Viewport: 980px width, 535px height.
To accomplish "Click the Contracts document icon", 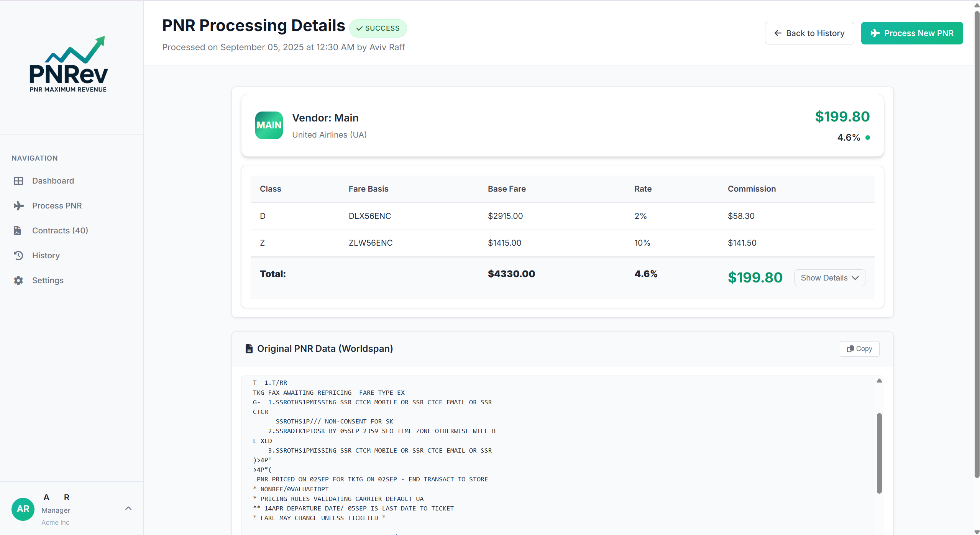I will 18,231.
